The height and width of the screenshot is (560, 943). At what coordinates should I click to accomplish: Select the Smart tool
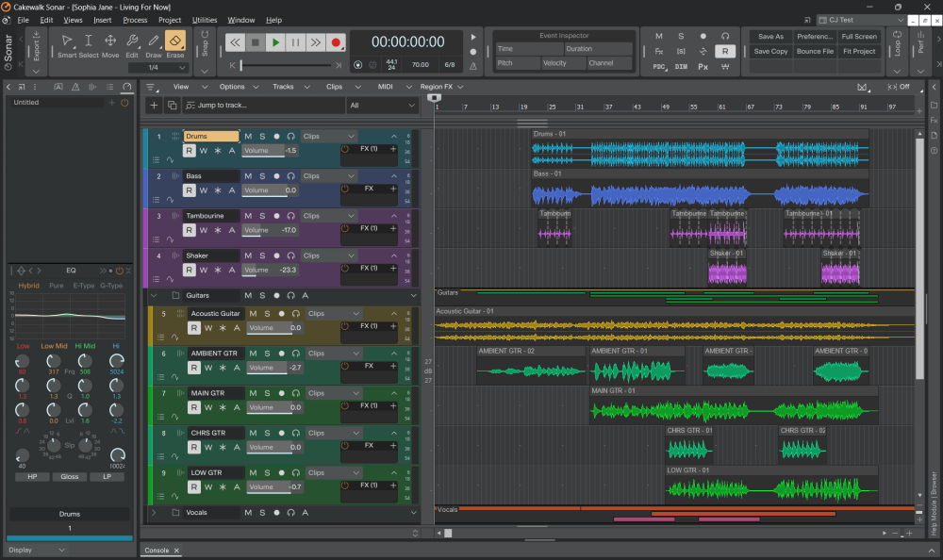click(x=67, y=44)
